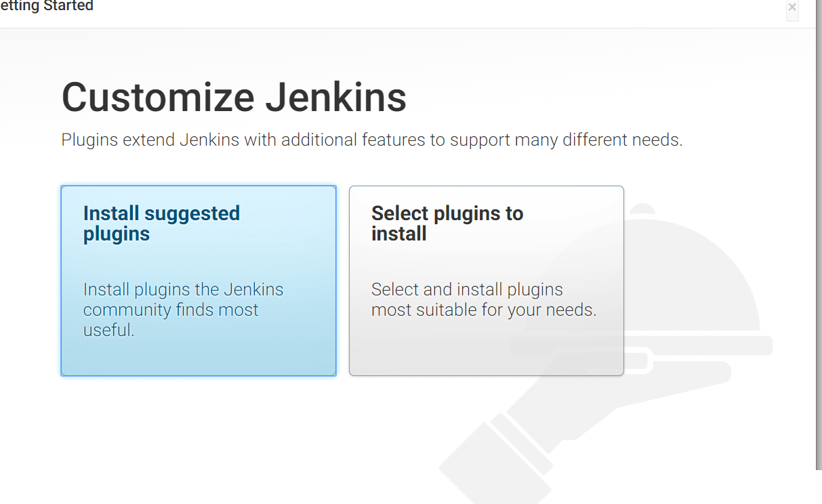This screenshot has height=504, width=822.
Task: Close the Getting Started wizard
Action: point(792,7)
